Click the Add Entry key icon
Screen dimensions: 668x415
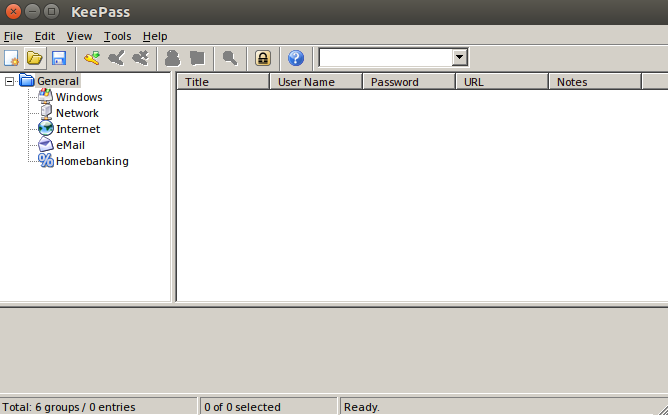tap(92, 58)
